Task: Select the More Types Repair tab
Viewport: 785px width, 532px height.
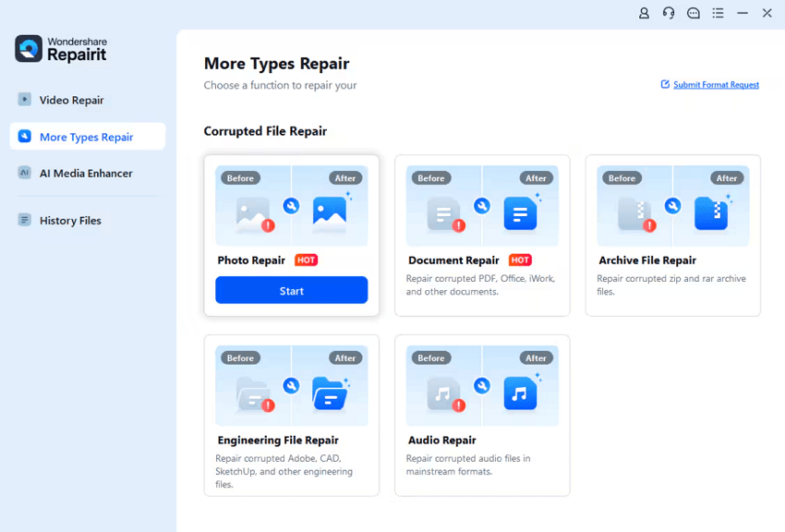Action: pos(87,137)
